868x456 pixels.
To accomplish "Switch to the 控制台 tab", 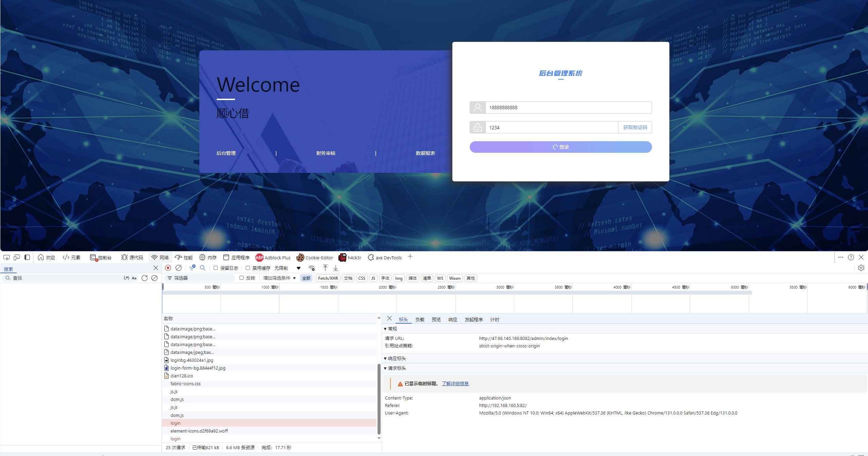I will point(101,258).
